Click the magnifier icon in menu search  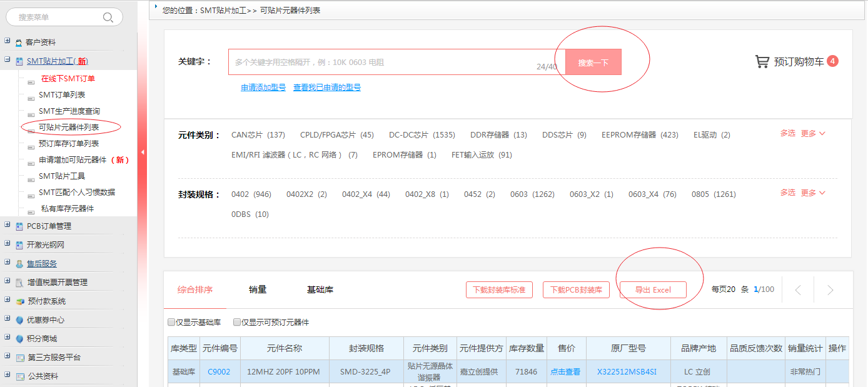pyautogui.click(x=108, y=18)
